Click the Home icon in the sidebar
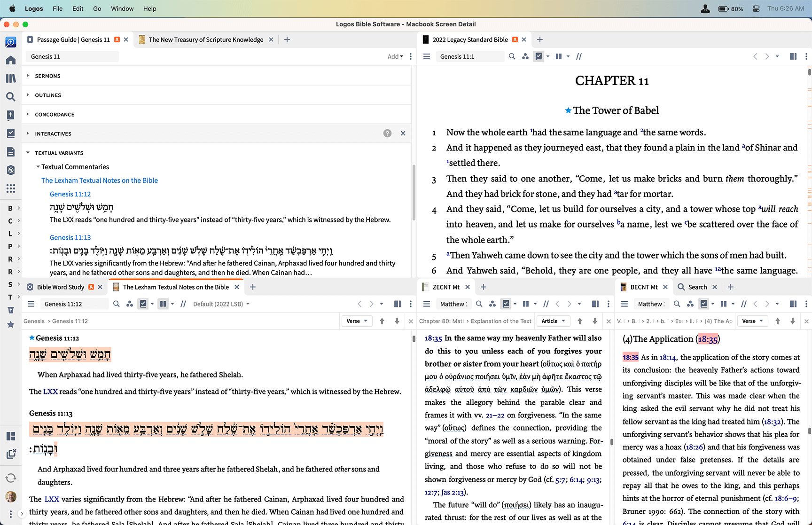812x525 pixels. [x=11, y=60]
